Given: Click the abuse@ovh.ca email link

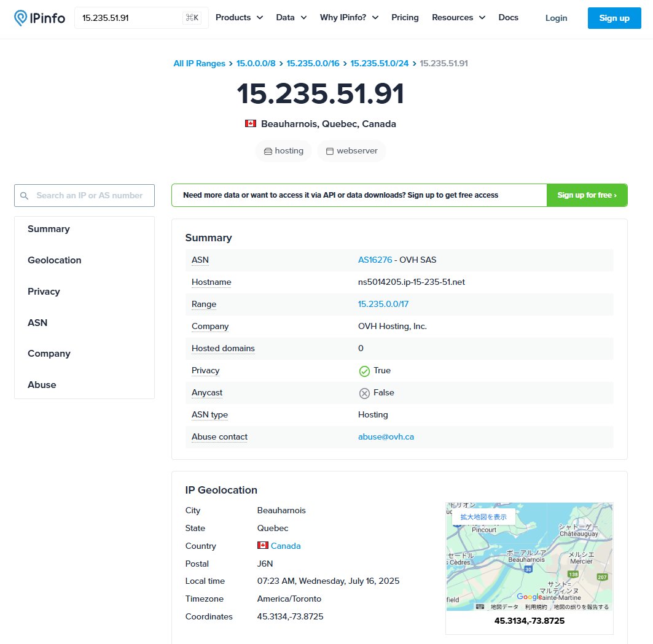Looking at the screenshot, I should (x=386, y=436).
